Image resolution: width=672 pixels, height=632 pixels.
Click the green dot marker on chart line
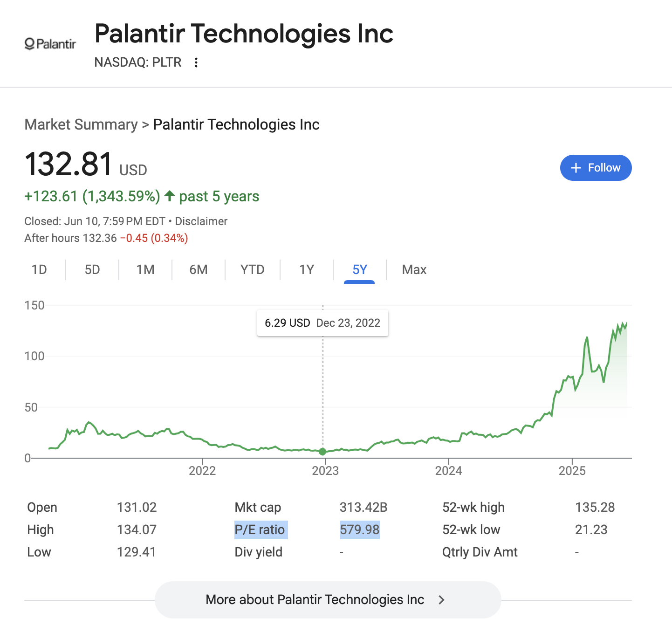pyautogui.click(x=322, y=452)
